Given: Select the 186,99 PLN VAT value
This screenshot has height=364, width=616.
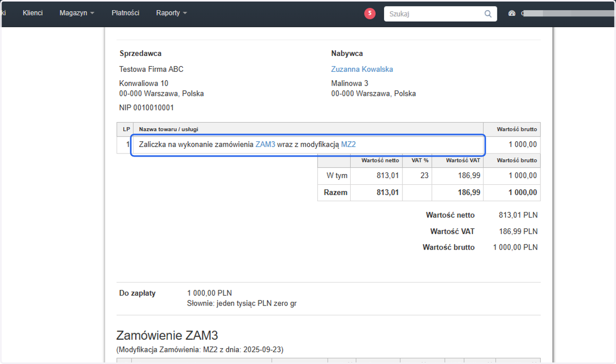Looking at the screenshot, I should tap(518, 231).
